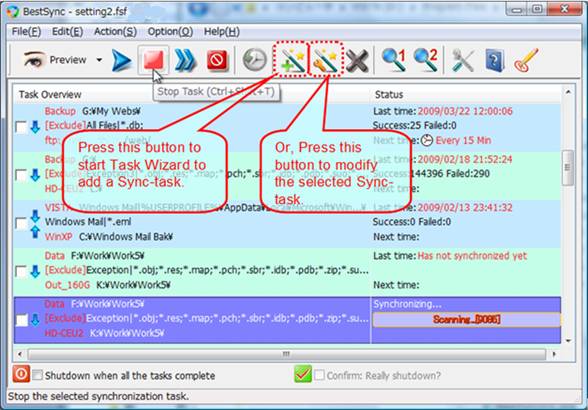The height and width of the screenshot is (410, 588).
Task: Click 'Success:25 Failed:0' status text
Action: (x=414, y=125)
